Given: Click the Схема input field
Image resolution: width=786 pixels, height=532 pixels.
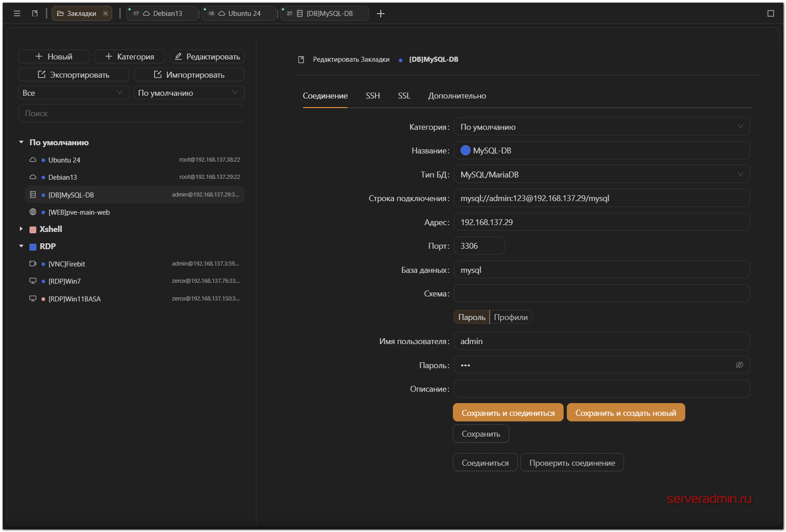Looking at the screenshot, I should (602, 293).
